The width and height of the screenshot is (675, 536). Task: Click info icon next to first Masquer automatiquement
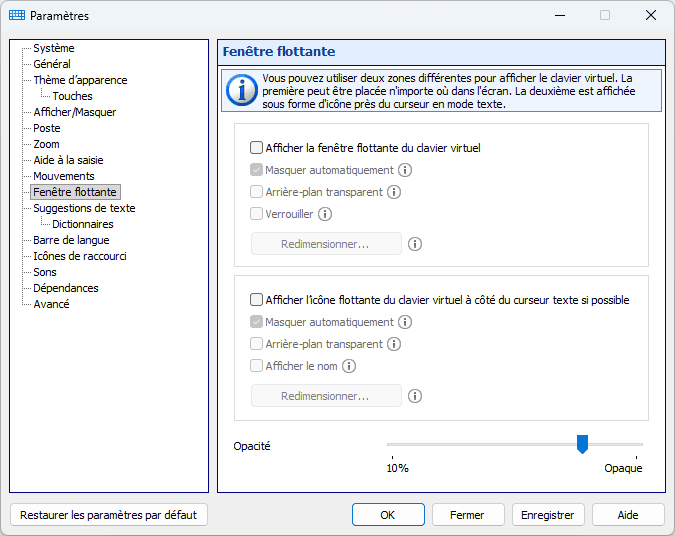pyautogui.click(x=405, y=170)
